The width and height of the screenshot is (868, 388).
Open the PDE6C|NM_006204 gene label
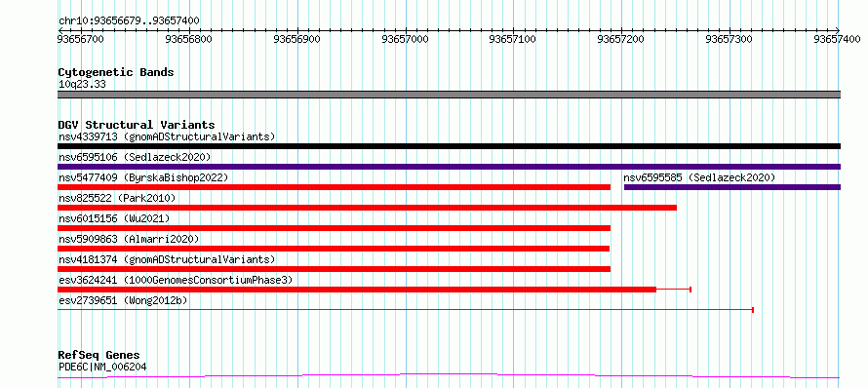(102, 367)
